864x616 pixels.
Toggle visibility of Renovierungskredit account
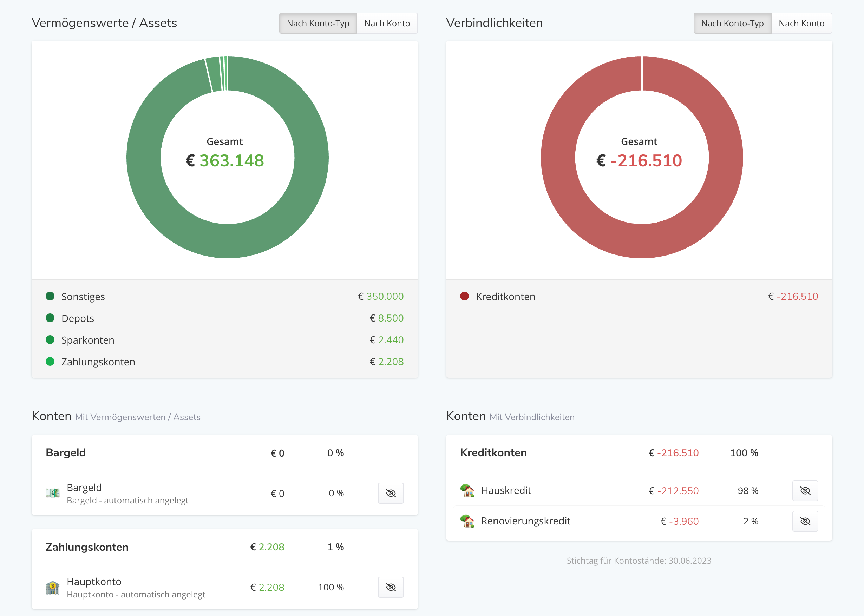click(805, 521)
